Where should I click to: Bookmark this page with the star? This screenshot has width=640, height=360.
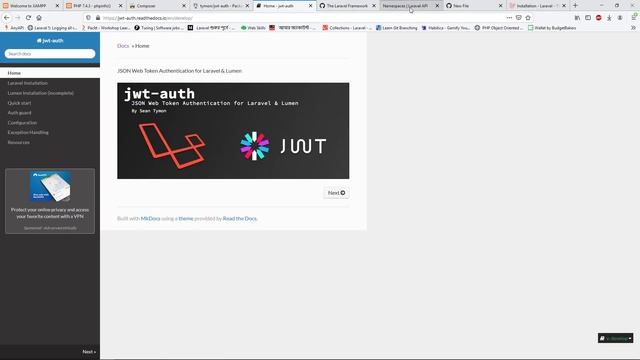click(x=528, y=18)
